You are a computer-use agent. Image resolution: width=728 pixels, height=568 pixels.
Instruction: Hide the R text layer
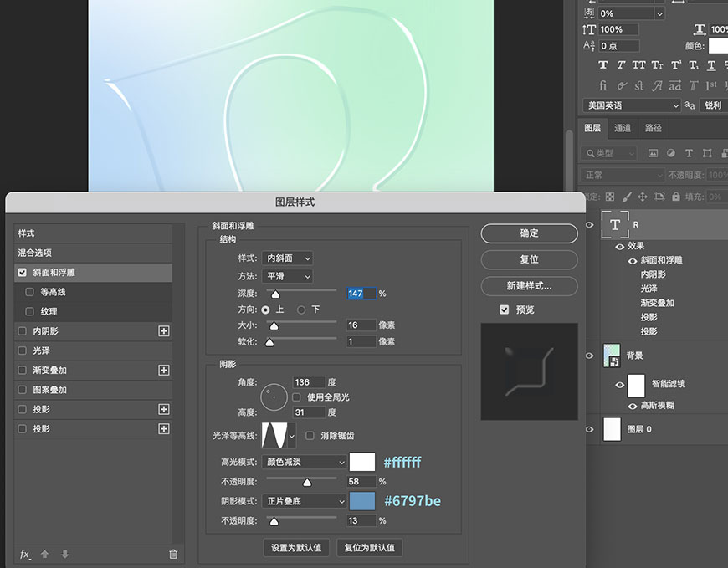point(590,224)
